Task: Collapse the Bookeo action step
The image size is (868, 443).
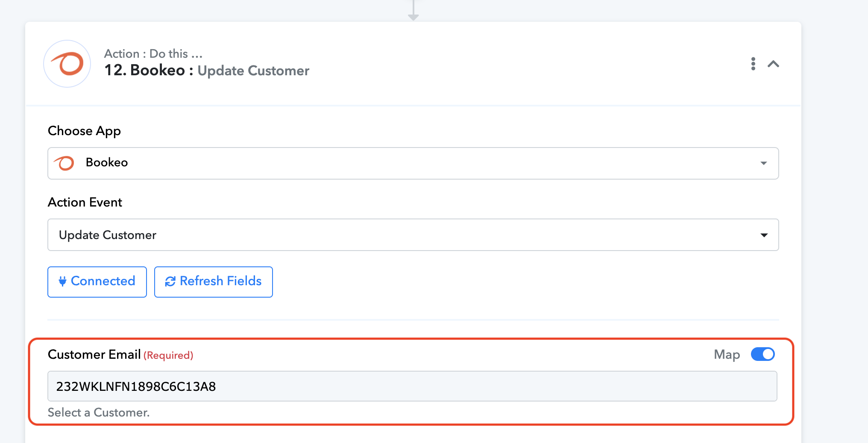Action: [x=773, y=64]
